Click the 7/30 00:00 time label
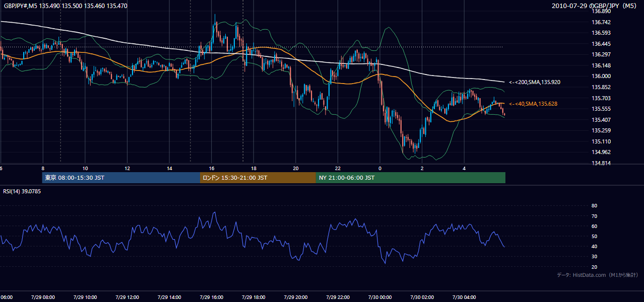 tap(379, 297)
